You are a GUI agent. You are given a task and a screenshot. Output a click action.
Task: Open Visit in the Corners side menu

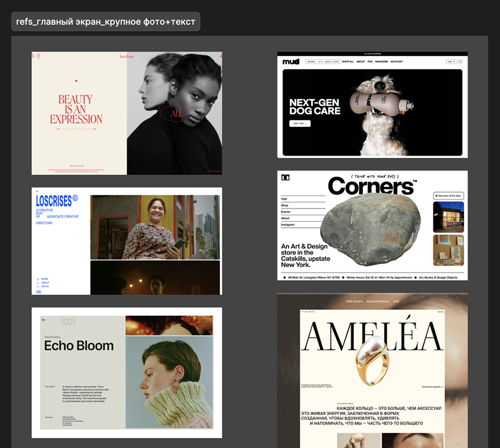pyautogui.click(x=284, y=199)
